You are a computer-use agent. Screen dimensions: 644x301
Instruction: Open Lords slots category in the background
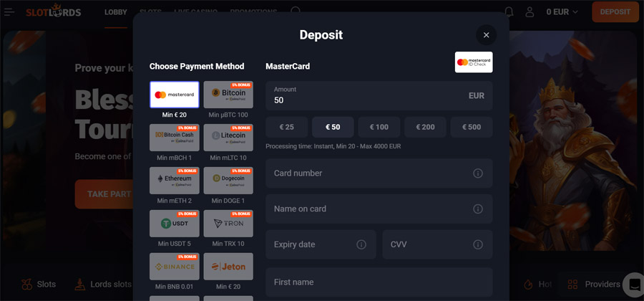(103, 284)
